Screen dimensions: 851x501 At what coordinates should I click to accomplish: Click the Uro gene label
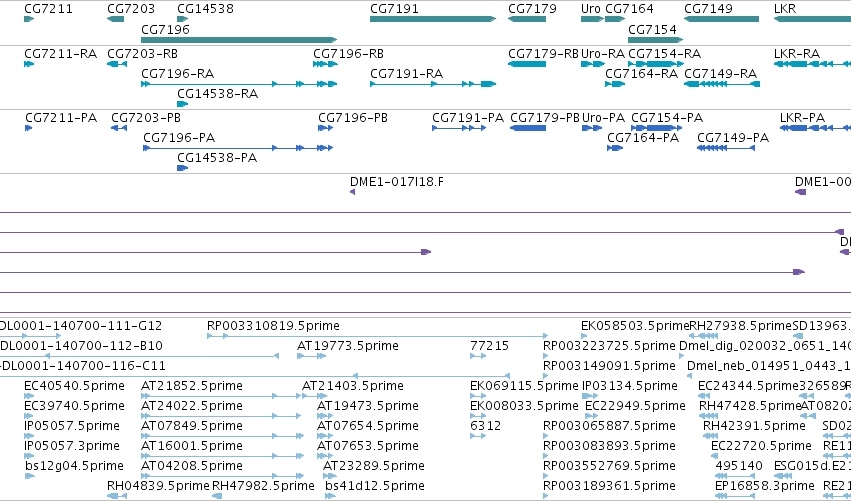tap(590, 9)
